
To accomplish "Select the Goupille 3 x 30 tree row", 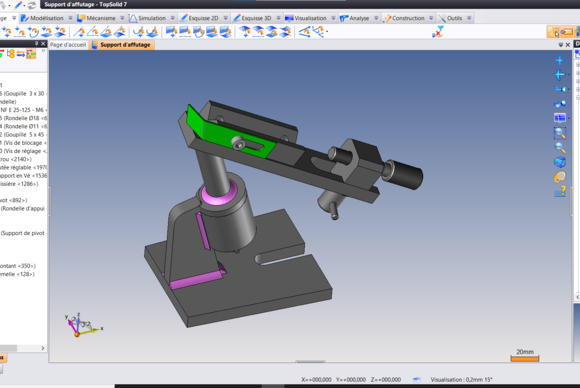I will [24, 94].
